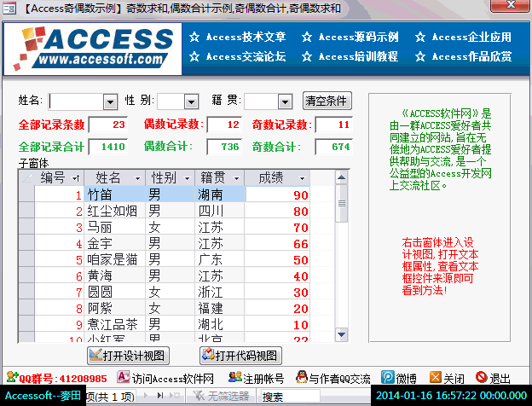Click the subform scrollbar down arrow
532x406 pixels.
(x=342, y=334)
